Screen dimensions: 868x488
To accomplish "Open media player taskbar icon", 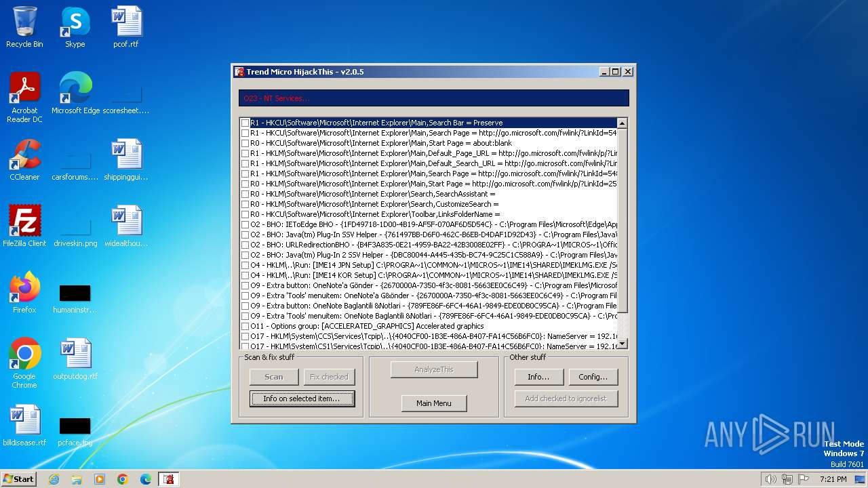I will 100,479.
